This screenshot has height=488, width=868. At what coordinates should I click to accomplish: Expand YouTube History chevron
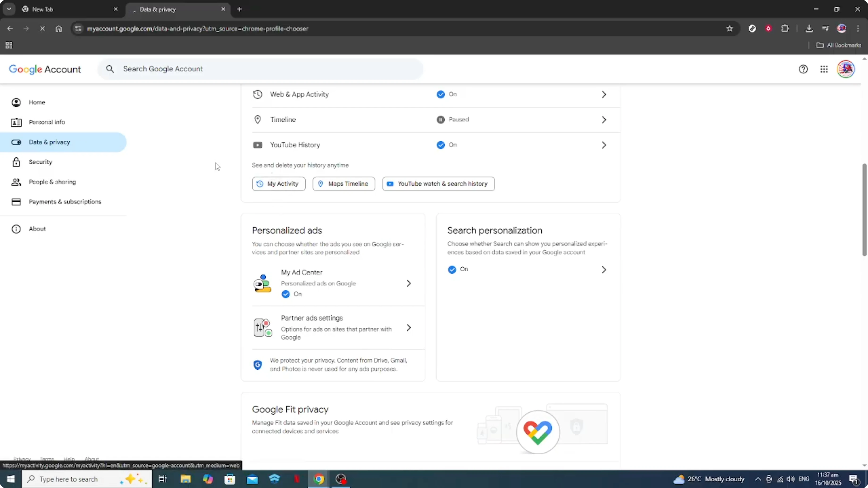tap(604, 145)
